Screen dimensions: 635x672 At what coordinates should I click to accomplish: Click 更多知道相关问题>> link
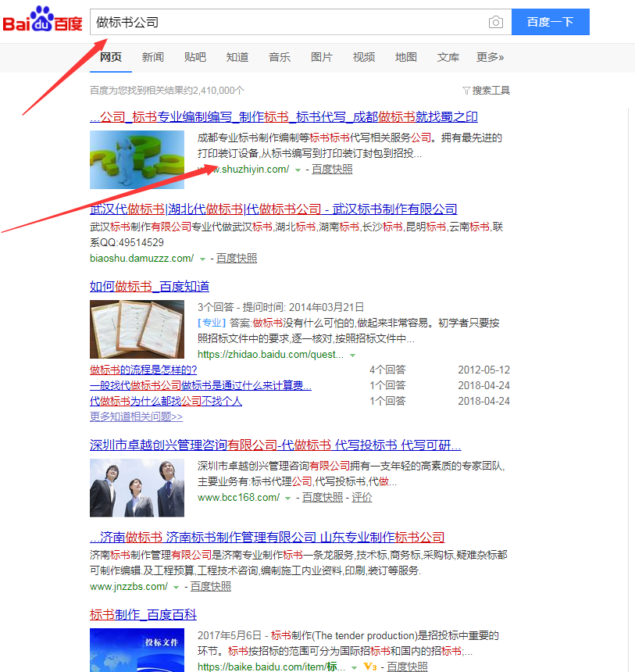(136, 416)
